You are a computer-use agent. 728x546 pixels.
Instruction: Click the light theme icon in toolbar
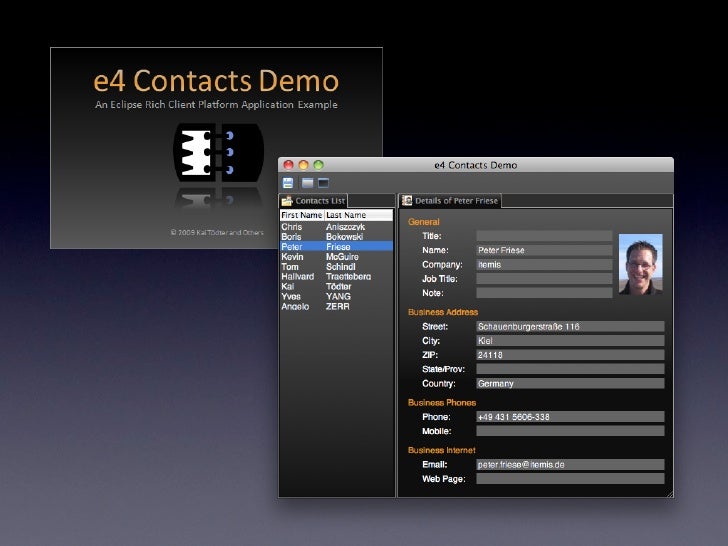click(x=307, y=183)
